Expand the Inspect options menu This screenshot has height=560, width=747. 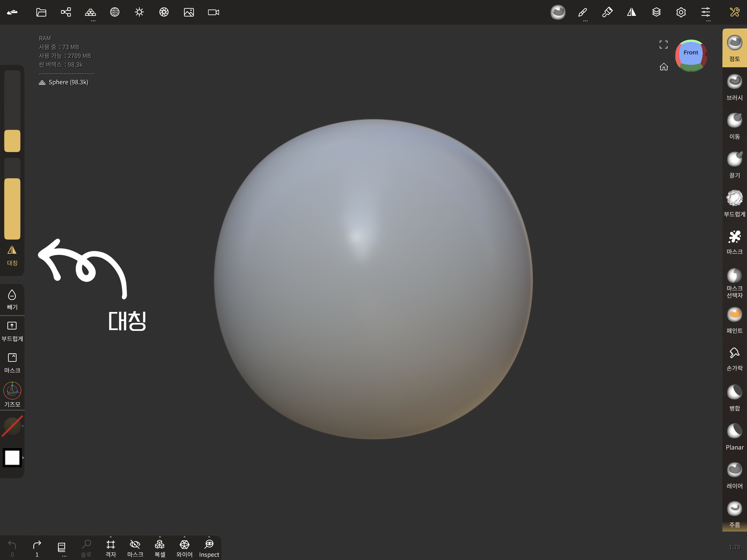[209, 537]
